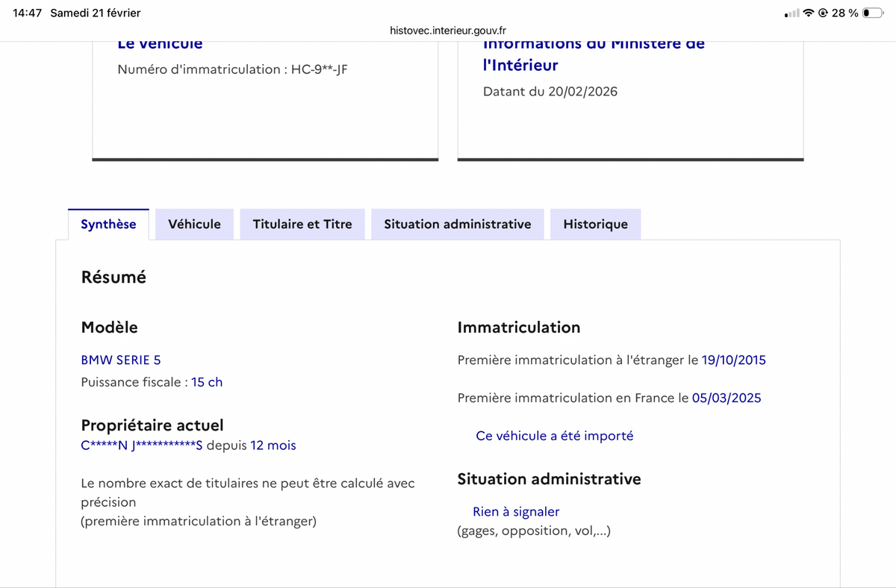Tap the Wi-Fi icon in status bar
Viewport: 896px width, 588px height.
click(809, 13)
